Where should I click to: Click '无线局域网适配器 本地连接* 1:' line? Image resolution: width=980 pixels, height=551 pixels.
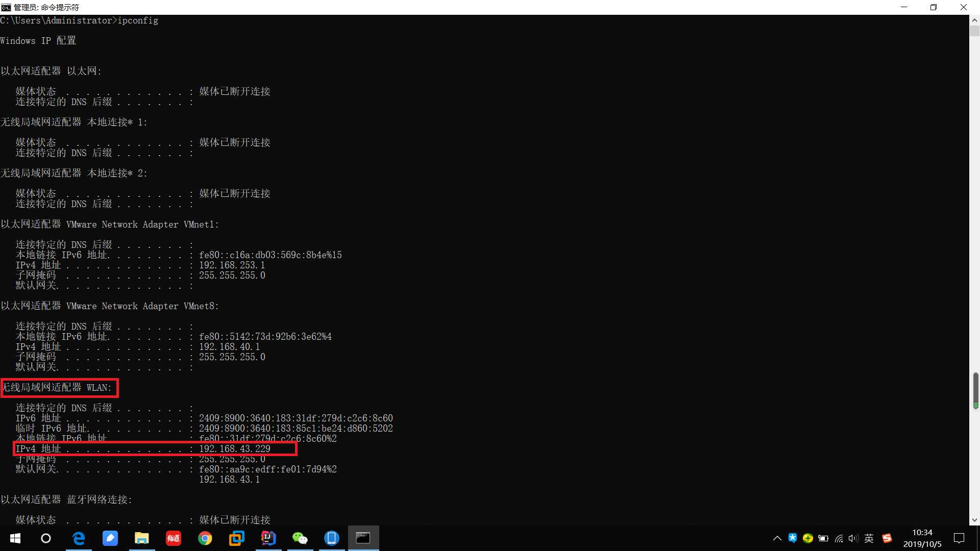pyautogui.click(x=74, y=122)
